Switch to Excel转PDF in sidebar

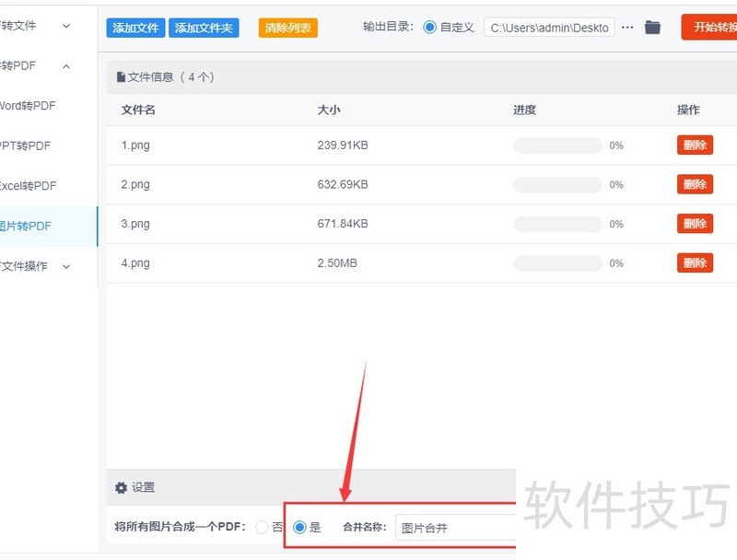tap(28, 186)
